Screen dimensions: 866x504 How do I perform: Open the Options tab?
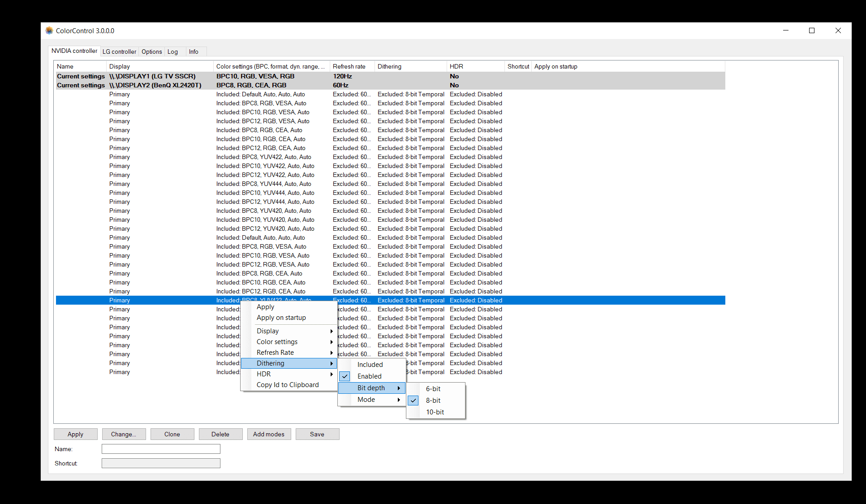coord(151,52)
